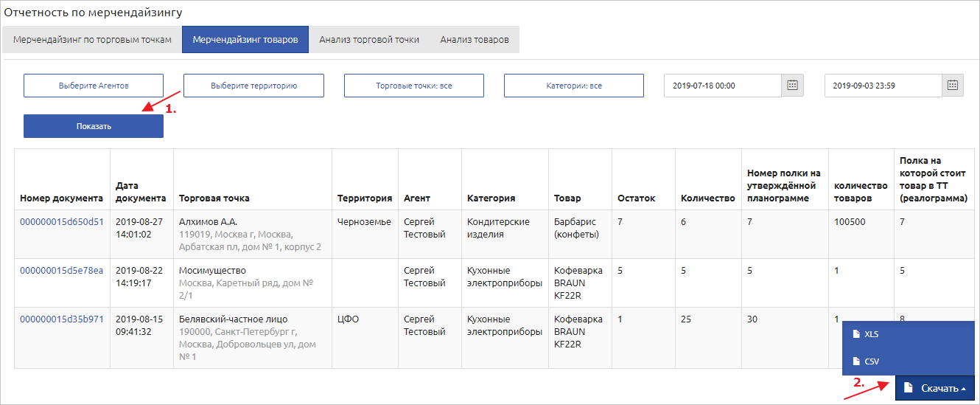
Task: Open calendar picker for start date
Action: (792, 86)
